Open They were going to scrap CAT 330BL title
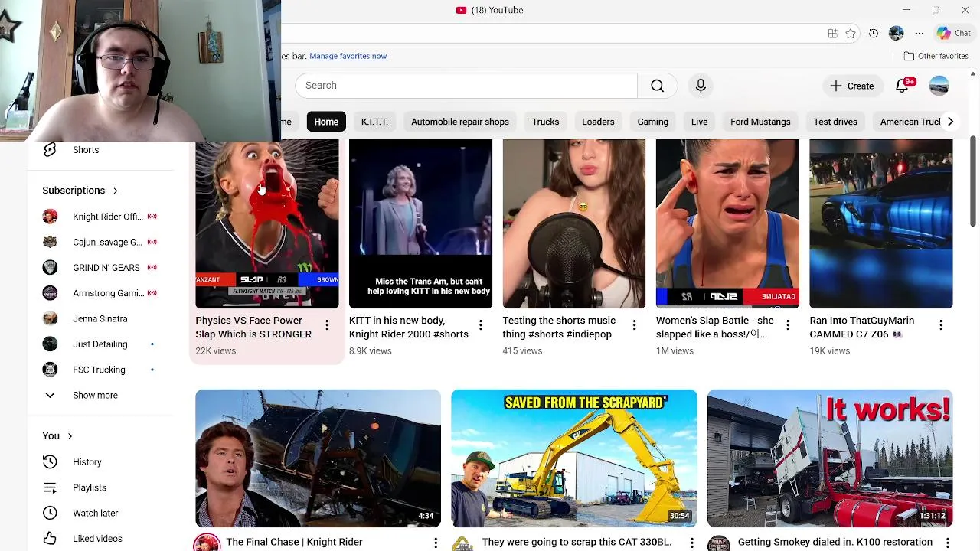Screen dimensions: 980x551 click(x=577, y=542)
